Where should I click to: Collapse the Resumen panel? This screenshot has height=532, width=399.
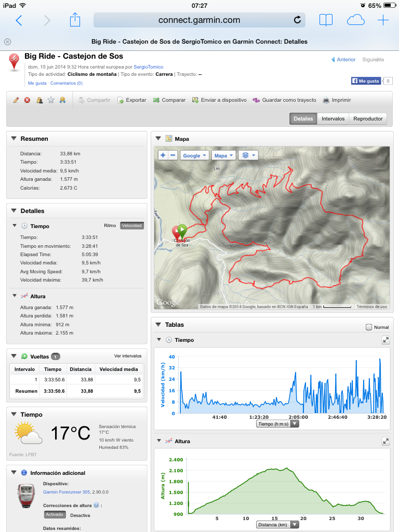tap(14, 138)
